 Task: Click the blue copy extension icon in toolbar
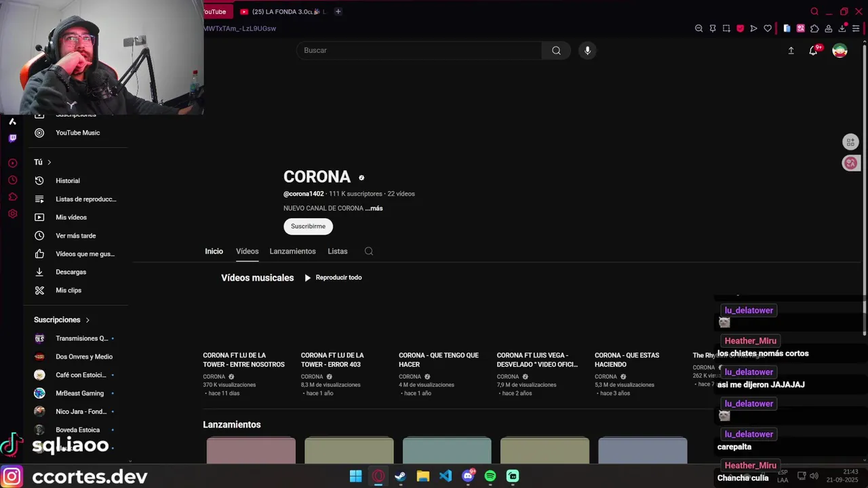pos(787,28)
